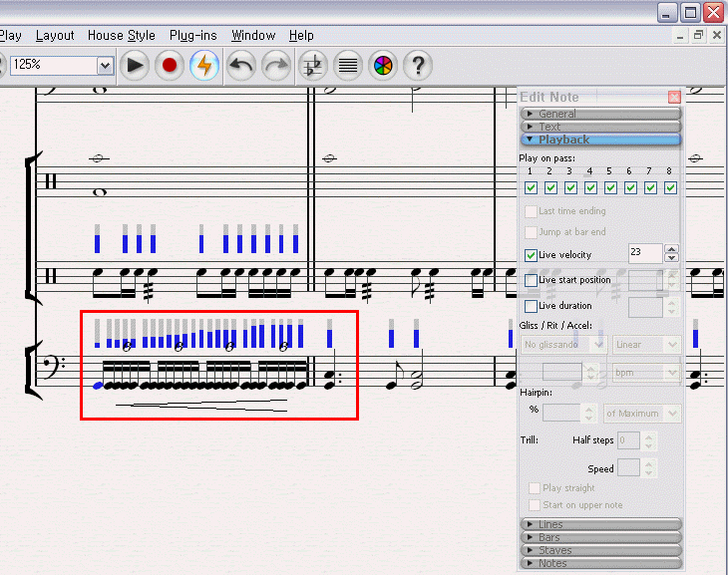Open the color wheel icon
The image size is (728, 575).
tap(383, 67)
